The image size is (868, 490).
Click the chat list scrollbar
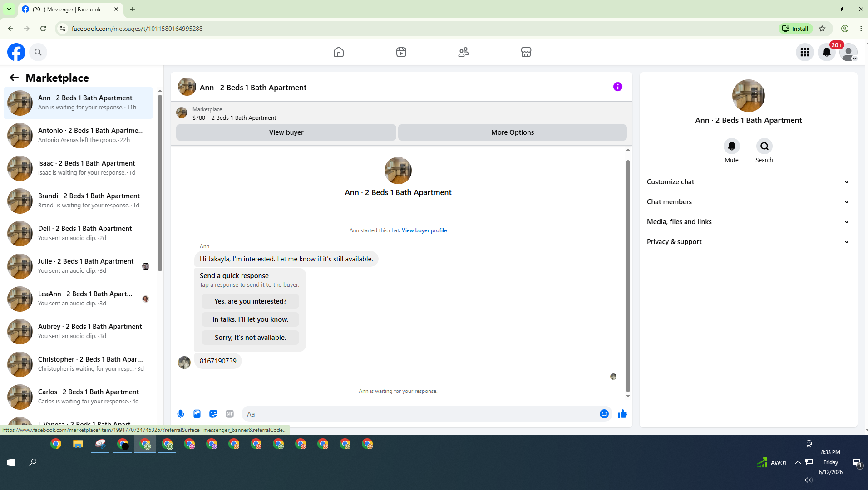coord(160,182)
